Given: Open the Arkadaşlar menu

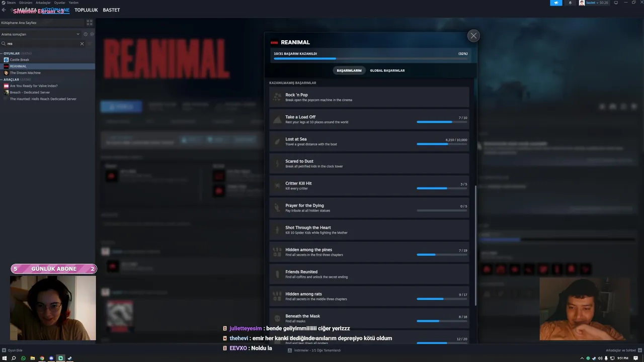Looking at the screenshot, I should pyautogui.click(x=43, y=3).
